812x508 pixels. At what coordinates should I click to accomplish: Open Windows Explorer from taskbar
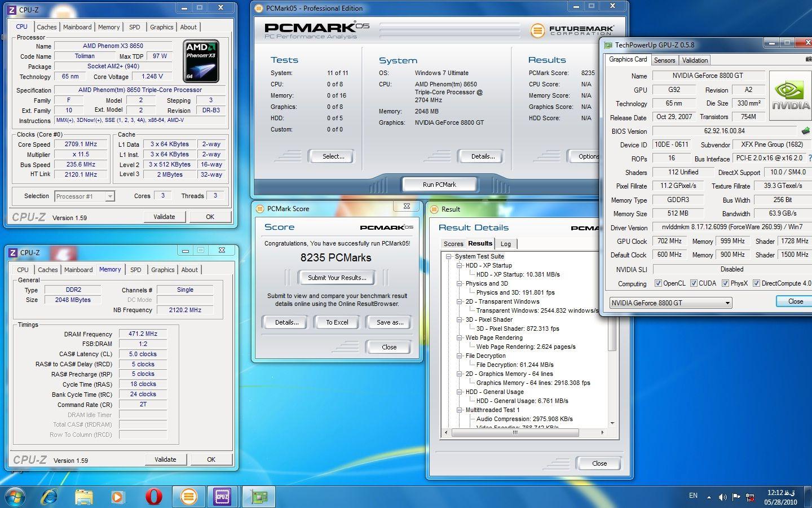point(84,497)
